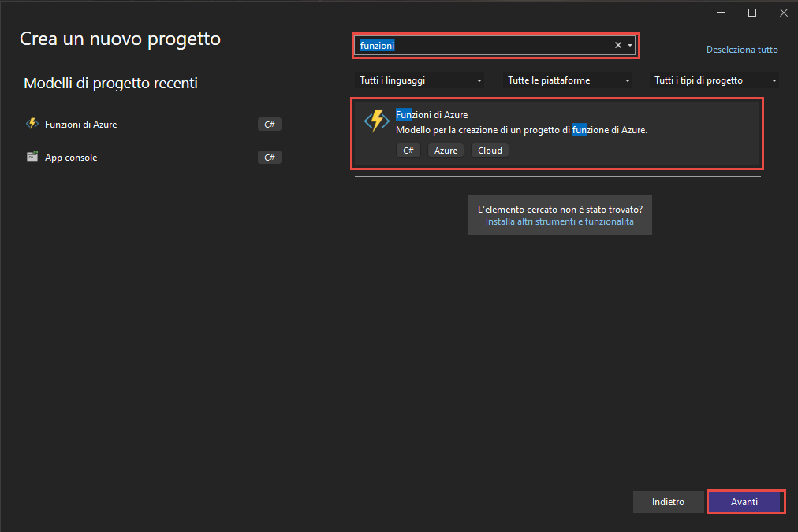
Task: Open the Tutti i tipi di progetto dropdown
Action: click(714, 80)
